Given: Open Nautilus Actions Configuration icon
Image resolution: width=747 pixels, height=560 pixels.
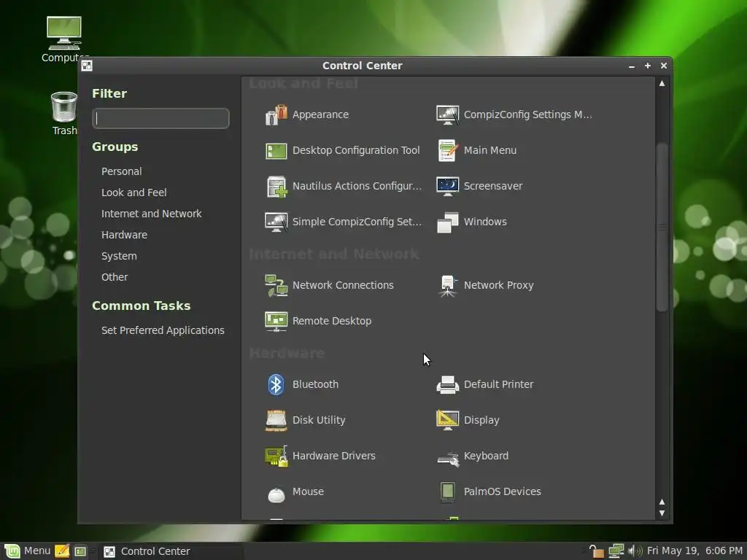Looking at the screenshot, I should point(276,186).
